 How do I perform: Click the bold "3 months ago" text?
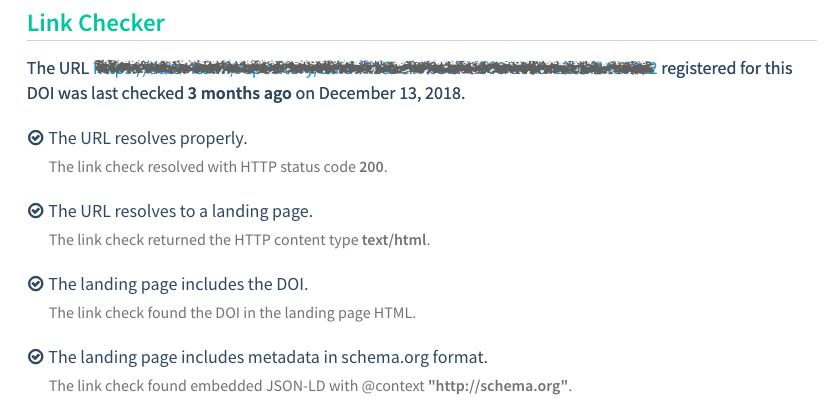click(x=240, y=94)
